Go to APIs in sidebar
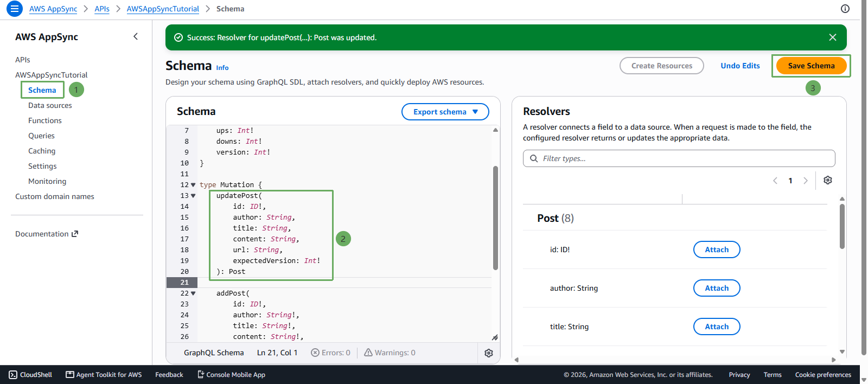Screen dimensions: 868x384 pyautogui.click(x=23, y=60)
